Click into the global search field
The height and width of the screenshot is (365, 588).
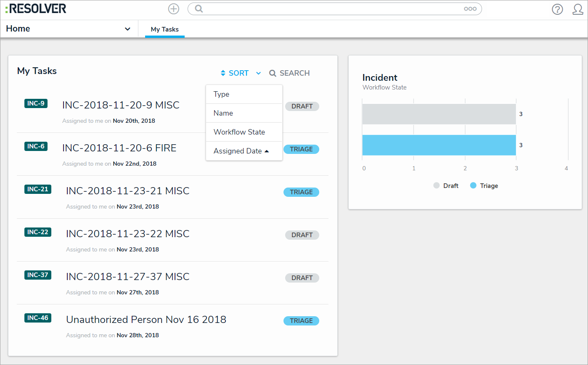point(334,9)
